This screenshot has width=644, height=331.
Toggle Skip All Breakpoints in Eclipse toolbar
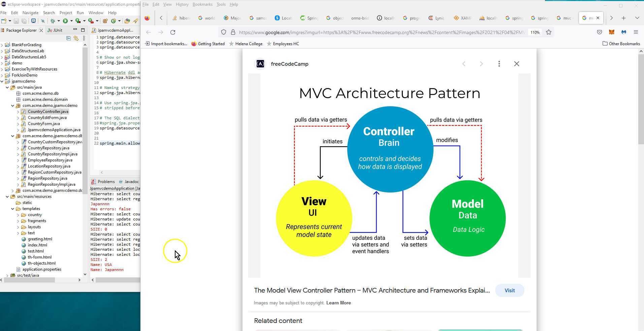pyautogui.click(x=43, y=21)
